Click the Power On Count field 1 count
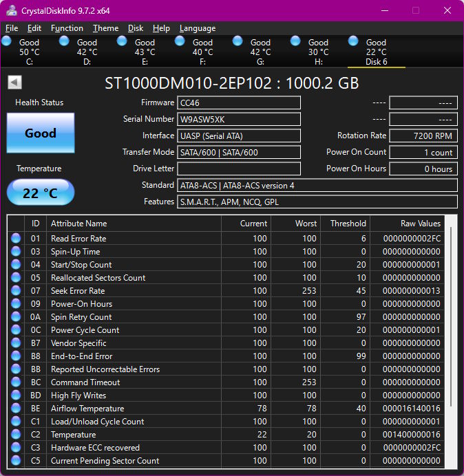 point(423,152)
